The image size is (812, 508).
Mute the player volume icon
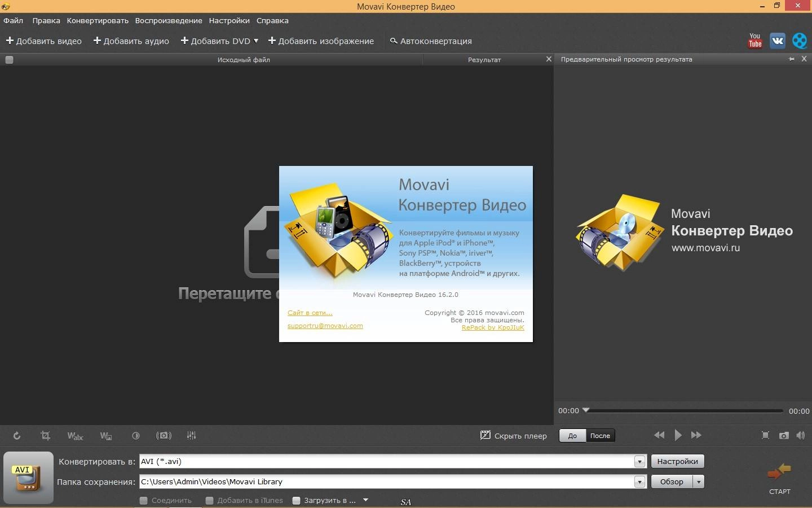coord(801,435)
